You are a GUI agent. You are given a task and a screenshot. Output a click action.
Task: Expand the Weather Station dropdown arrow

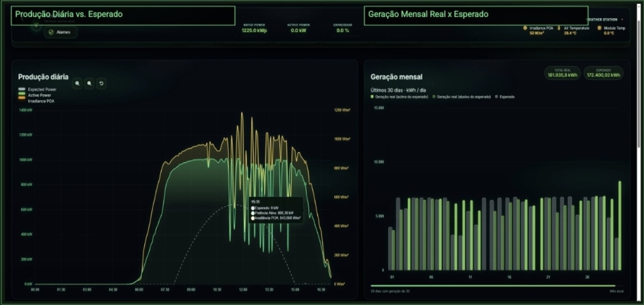[622, 20]
